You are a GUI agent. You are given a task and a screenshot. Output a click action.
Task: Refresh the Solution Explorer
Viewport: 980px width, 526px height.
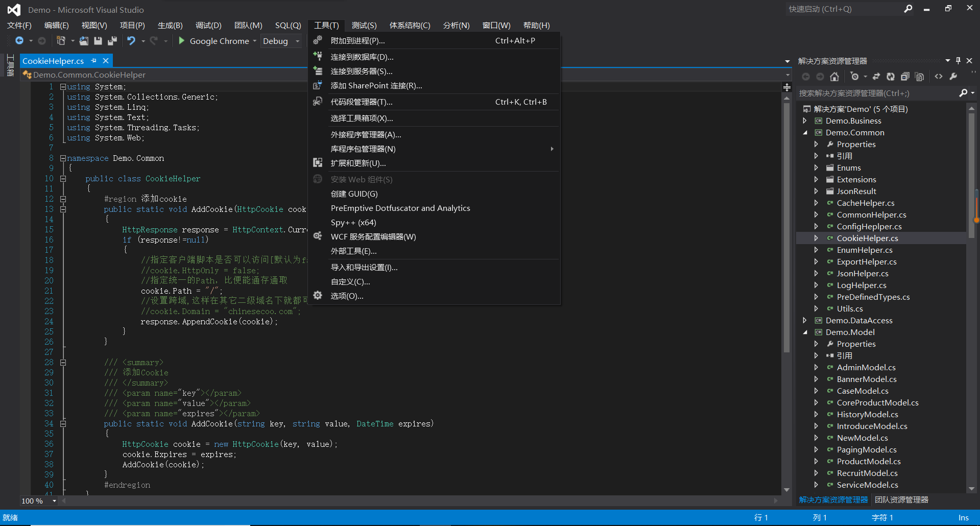(891, 77)
